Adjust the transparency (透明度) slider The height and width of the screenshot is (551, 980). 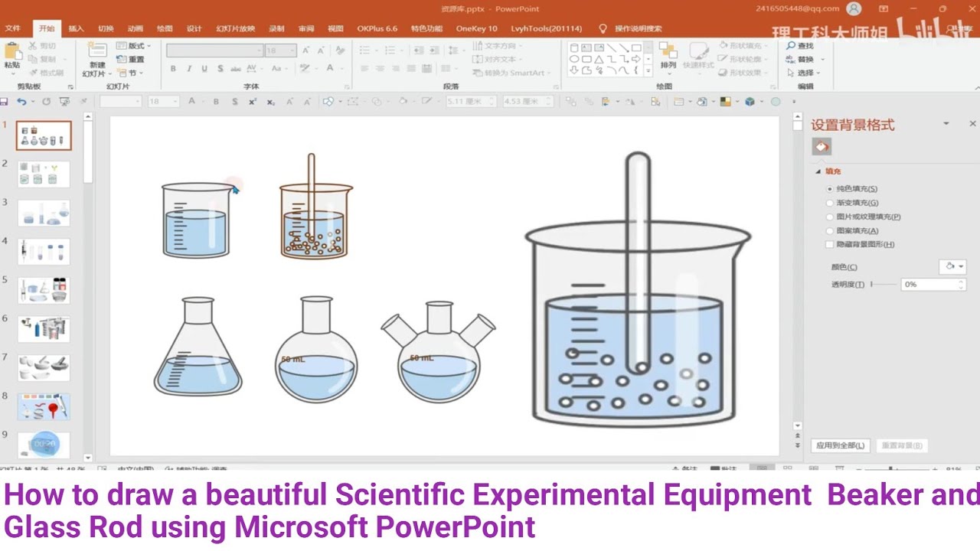pos(883,284)
